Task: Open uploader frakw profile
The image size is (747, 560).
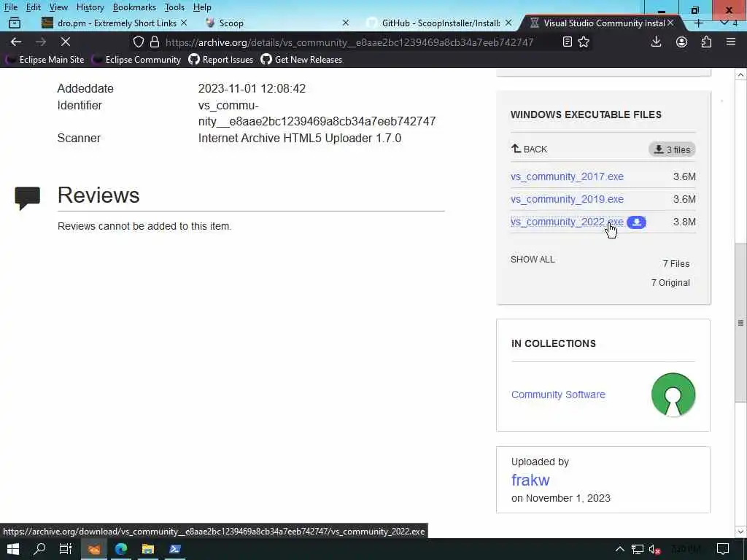Action: point(530,480)
